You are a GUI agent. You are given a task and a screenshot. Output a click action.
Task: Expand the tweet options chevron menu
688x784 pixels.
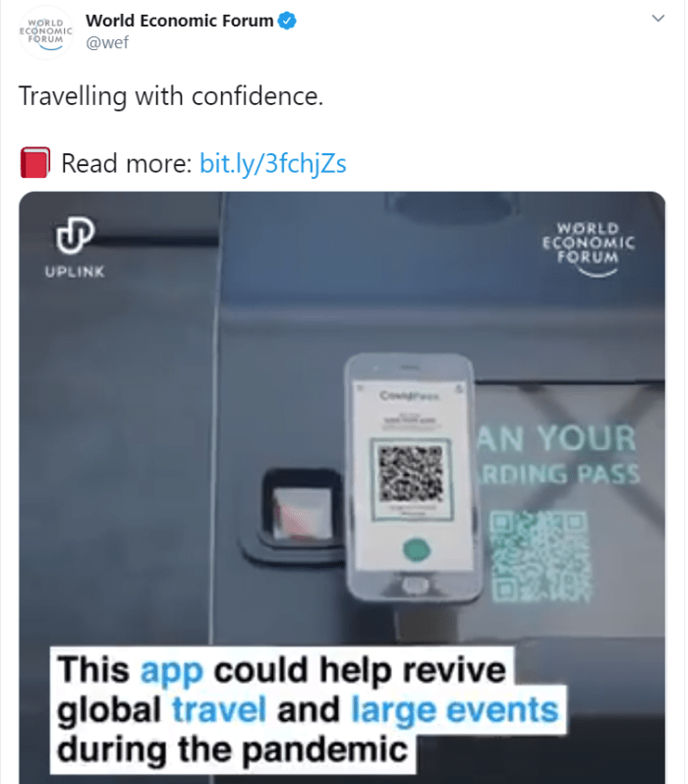pos(658,19)
